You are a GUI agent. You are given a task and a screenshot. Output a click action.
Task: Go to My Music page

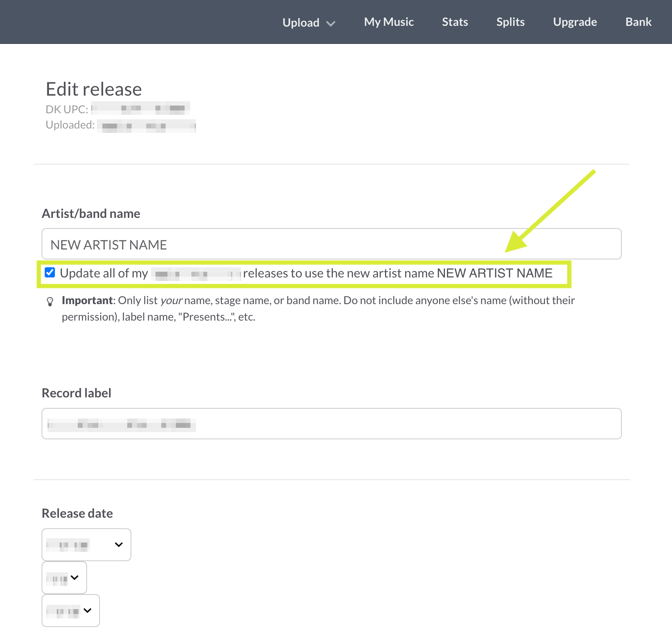pyautogui.click(x=389, y=22)
